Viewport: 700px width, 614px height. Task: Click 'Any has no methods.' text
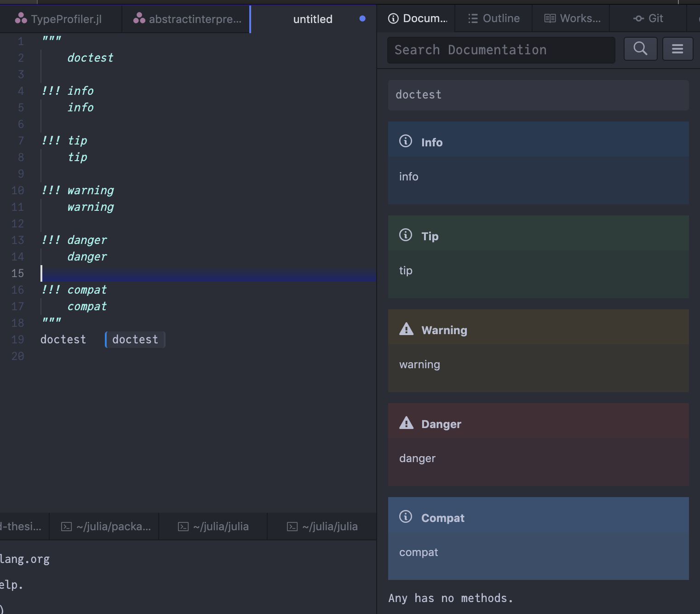tap(451, 598)
